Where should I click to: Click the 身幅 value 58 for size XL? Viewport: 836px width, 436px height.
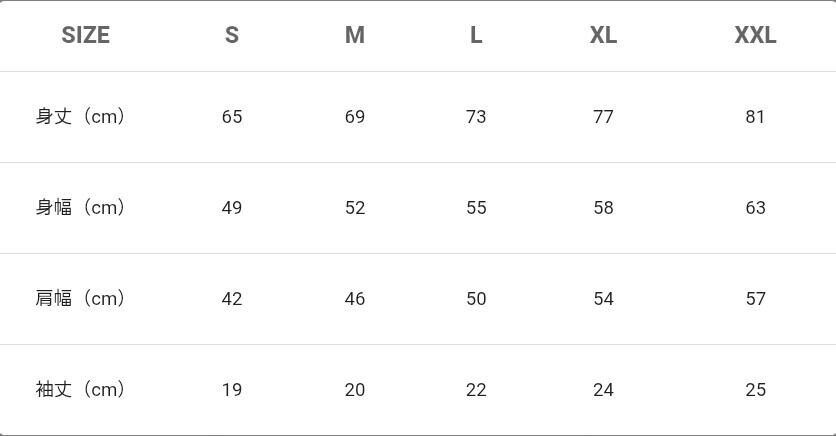pyautogui.click(x=603, y=208)
